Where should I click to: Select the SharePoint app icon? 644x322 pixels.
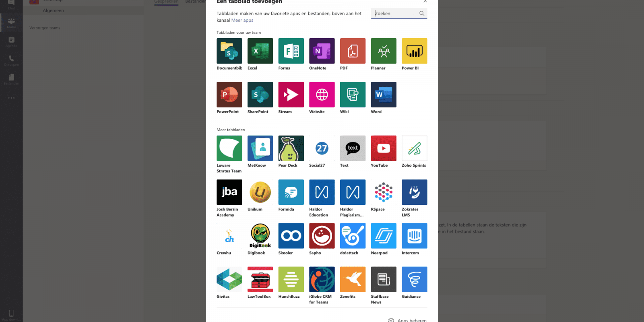click(260, 95)
